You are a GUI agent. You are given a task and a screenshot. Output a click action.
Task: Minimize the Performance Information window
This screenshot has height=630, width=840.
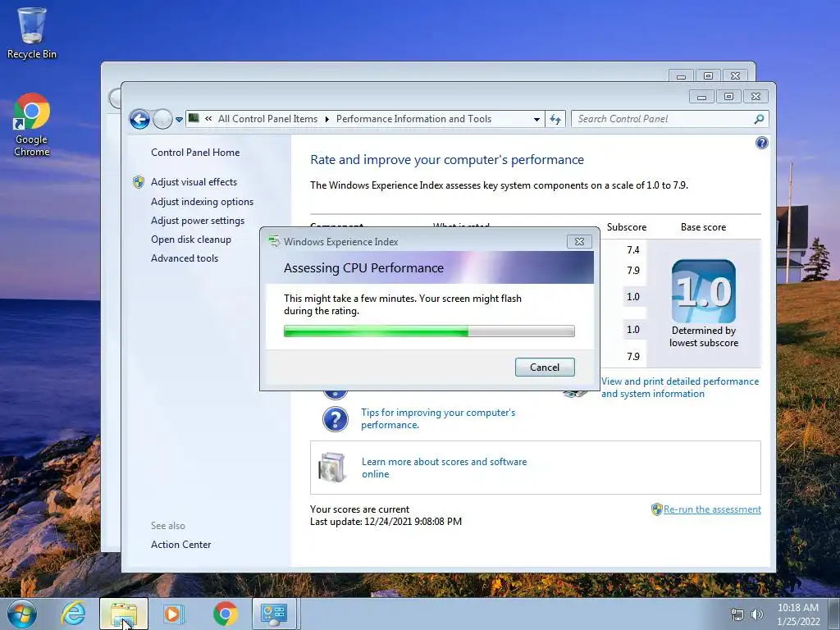(x=701, y=97)
